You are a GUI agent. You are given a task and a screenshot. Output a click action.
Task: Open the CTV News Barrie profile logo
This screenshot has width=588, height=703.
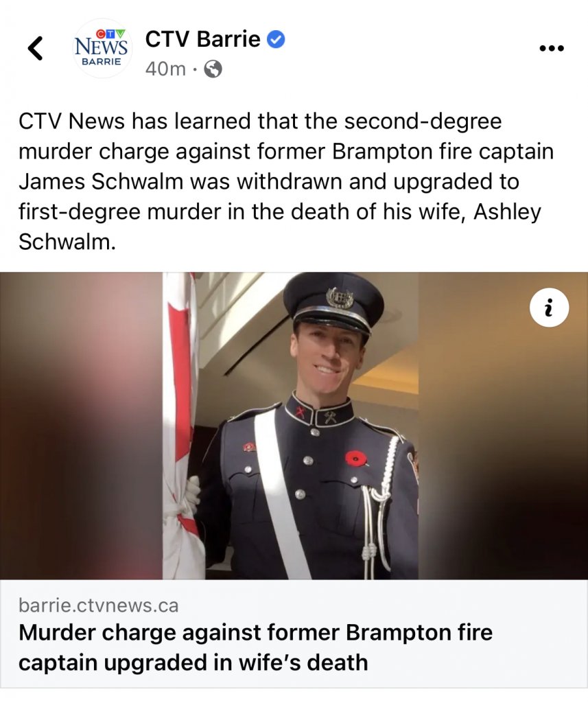(103, 49)
